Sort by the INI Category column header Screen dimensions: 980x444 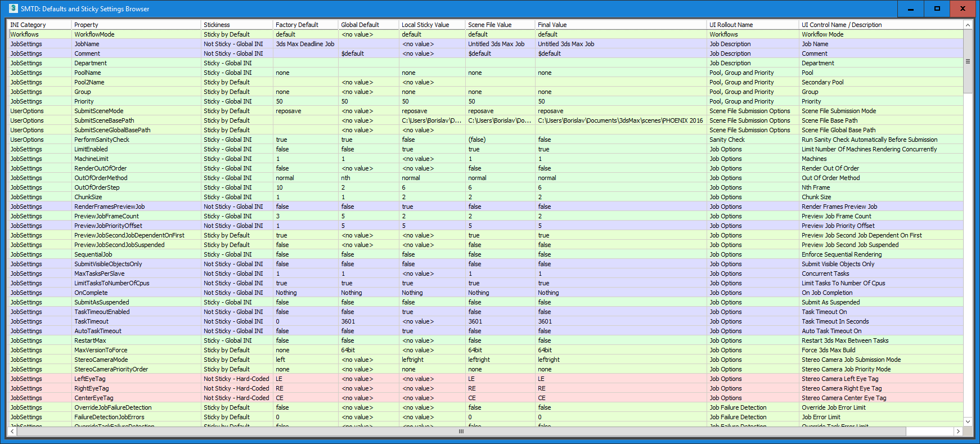(x=28, y=25)
